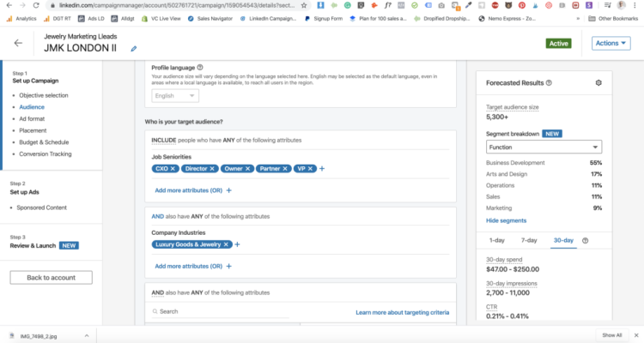Switch to the 1-day forecast tab
This screenshot has height=343, width=644.
(x=496, y=240)
